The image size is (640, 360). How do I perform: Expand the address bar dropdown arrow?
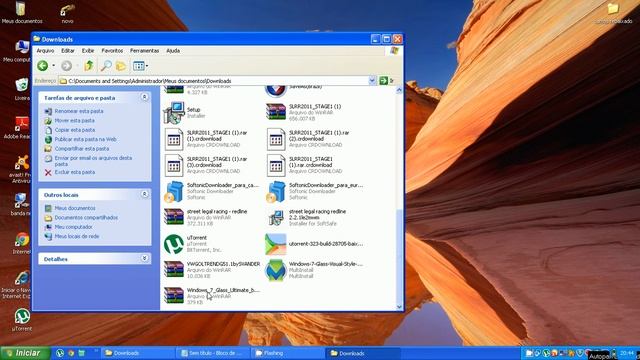click(372, 81)
